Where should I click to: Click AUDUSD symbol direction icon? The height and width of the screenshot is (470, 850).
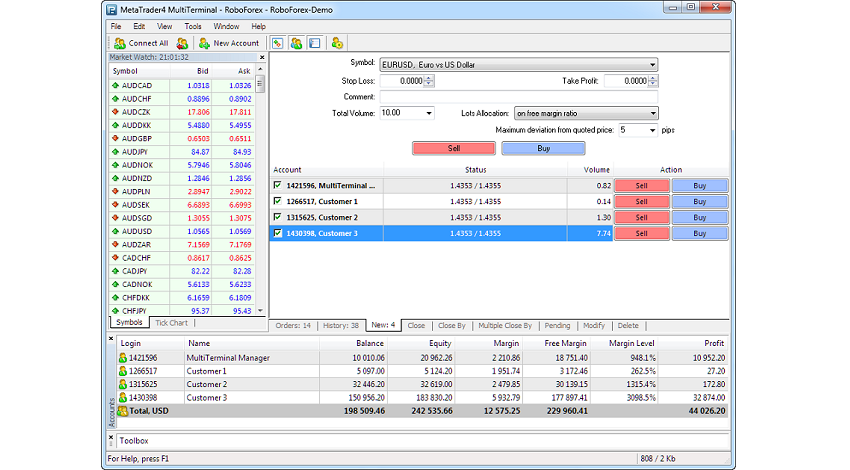(115, 231)
